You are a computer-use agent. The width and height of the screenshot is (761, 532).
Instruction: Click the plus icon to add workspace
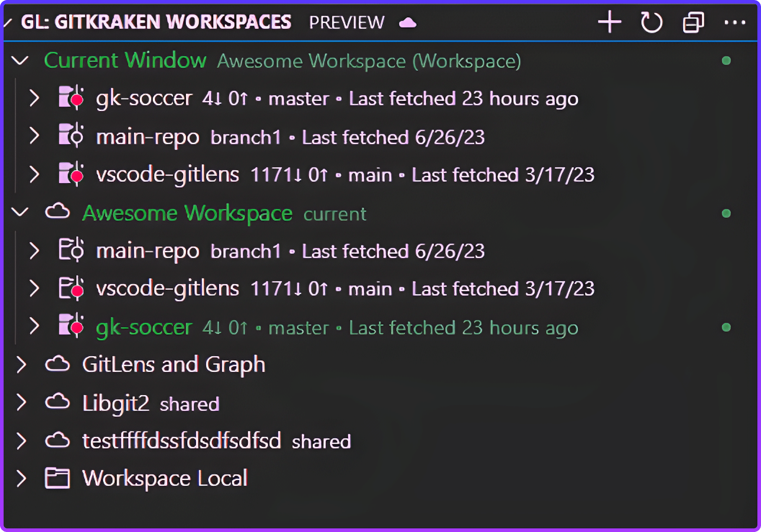tap(610, 22)
